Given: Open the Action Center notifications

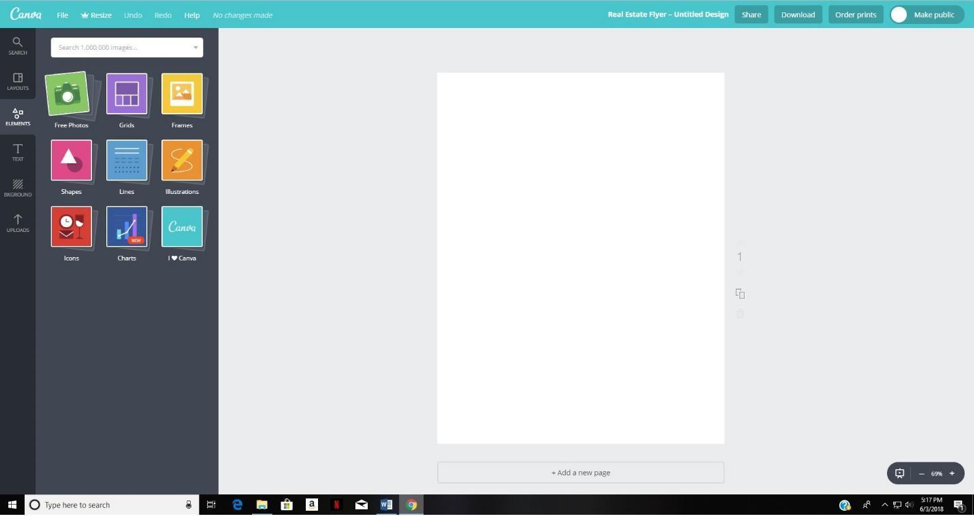Looking at the screenshot, I should pyautogui.click(x=959, y=505).
